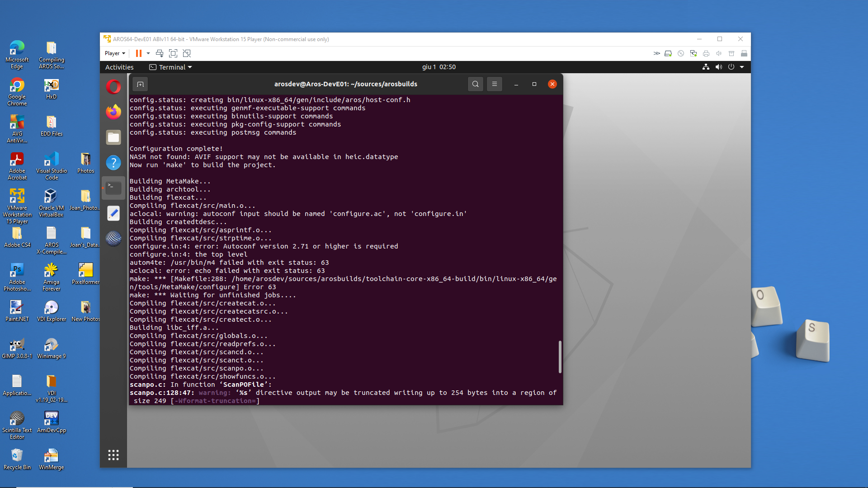Open Text Editor from the Ubuntu dock

113,213
